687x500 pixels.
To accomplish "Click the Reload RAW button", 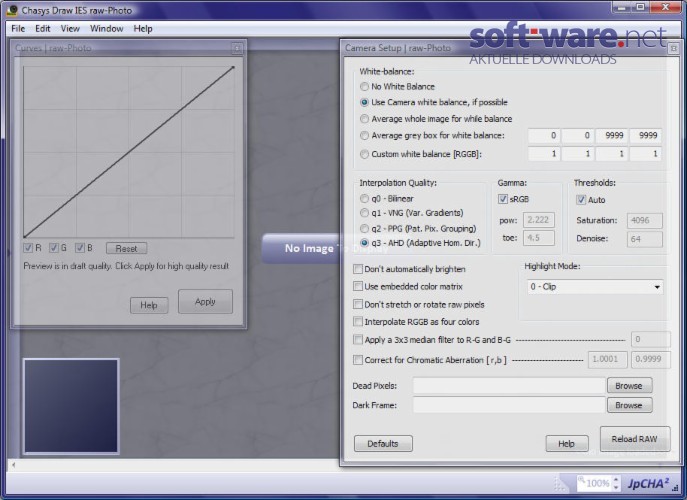I will [634, 439].
